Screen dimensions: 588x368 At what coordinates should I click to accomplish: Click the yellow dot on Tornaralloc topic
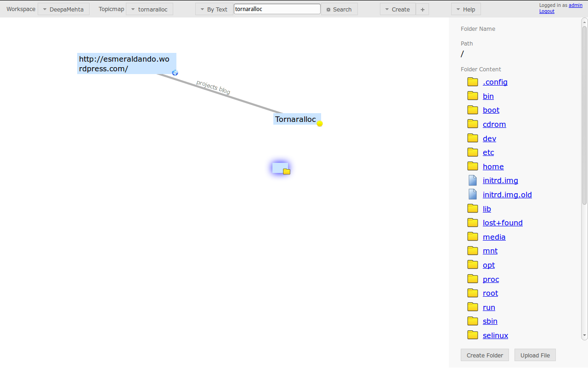pos(320,123)
